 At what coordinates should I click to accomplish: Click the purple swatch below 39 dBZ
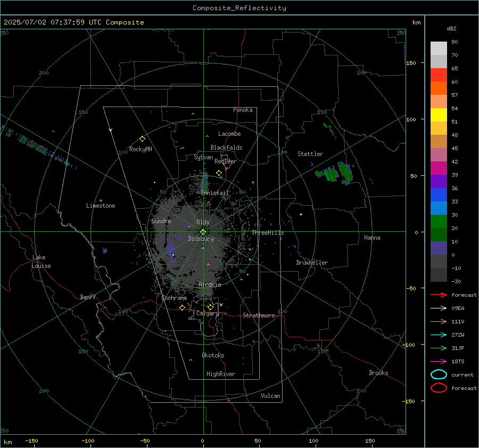(x=439, y=182)
